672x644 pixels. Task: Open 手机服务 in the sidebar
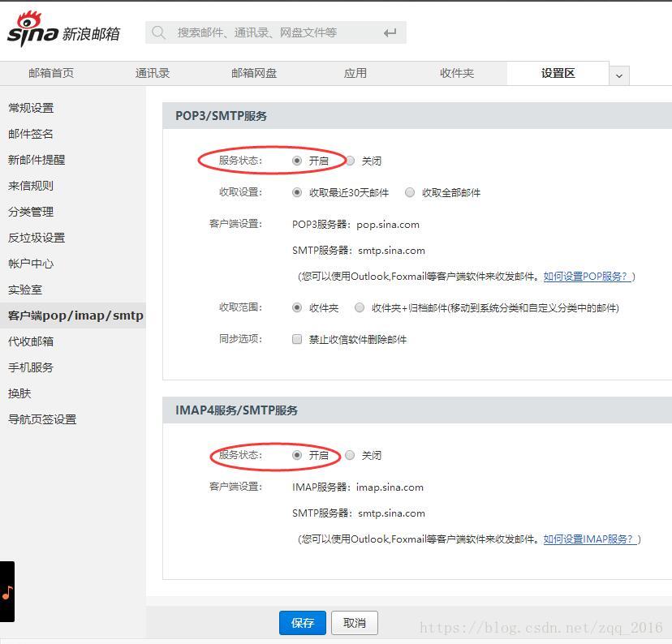31,367
